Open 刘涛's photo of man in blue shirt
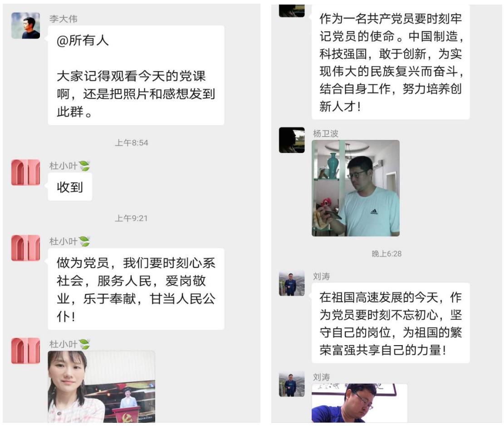Image resolution: width=504 pixels, height=426 pixels. pyautogui.click(x=360, y=403)
